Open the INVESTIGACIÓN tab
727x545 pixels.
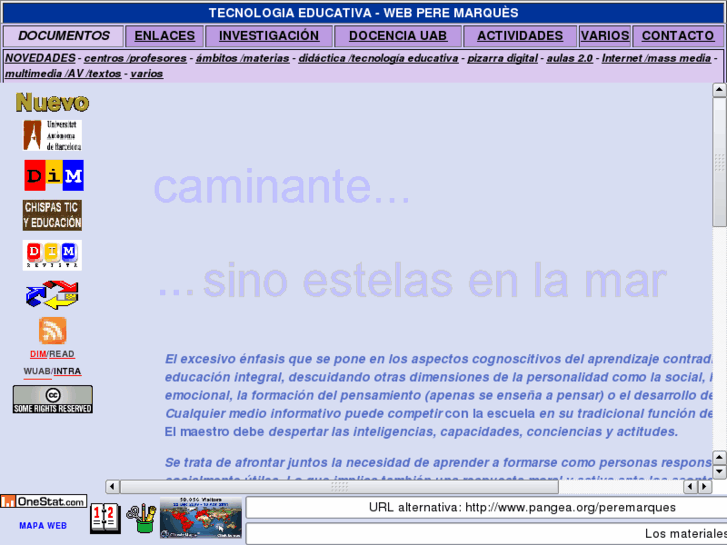[269, 36]
